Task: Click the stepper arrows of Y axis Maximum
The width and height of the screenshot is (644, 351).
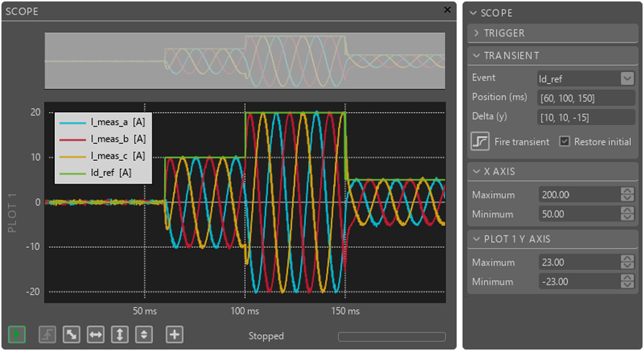Action: tap(627, 262)
